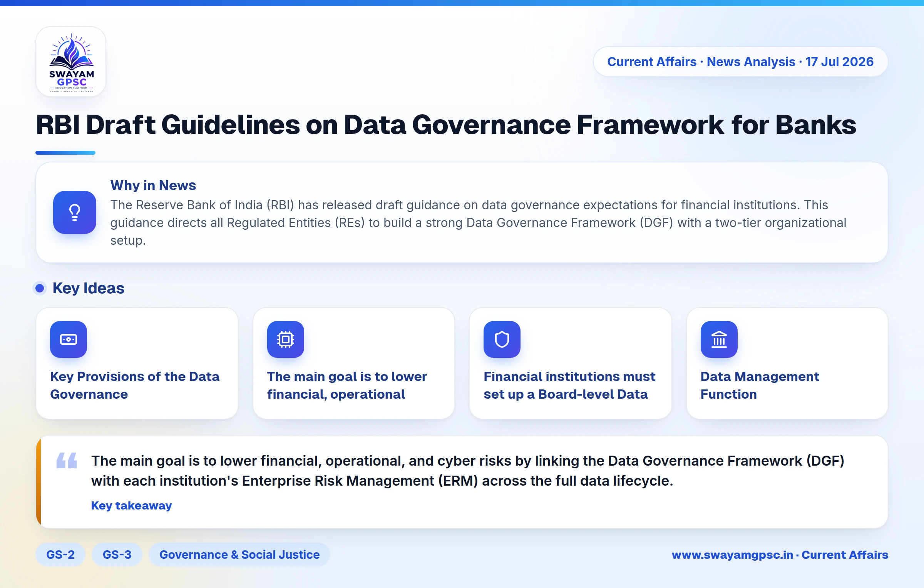Click the Swayam GPSC logo
This screenshot has width=924, height=588.
71,62
